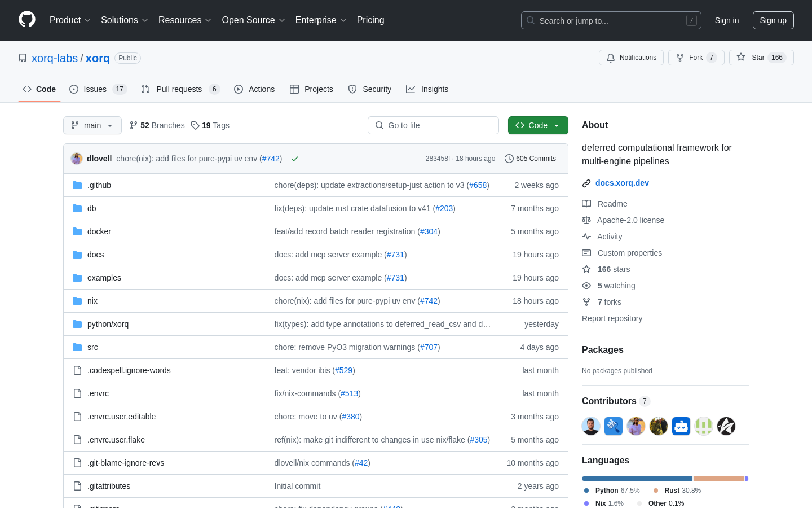Click the Go to file input

[x=433, y=125]
